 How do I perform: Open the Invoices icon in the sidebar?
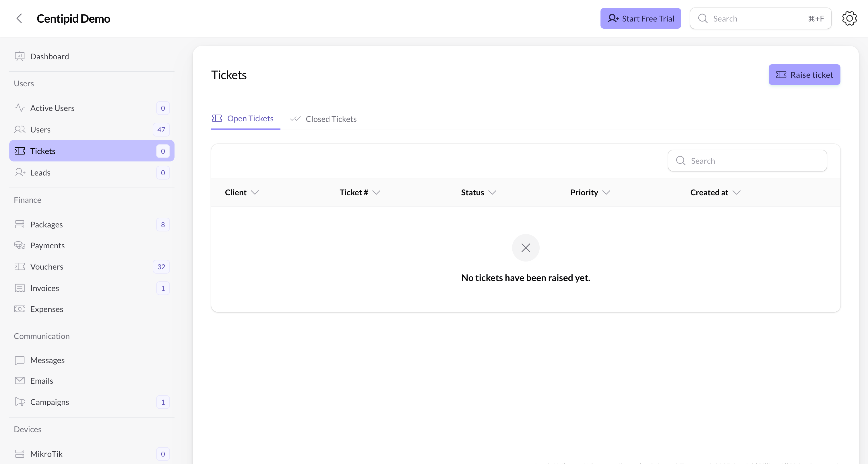coord(20,288)
